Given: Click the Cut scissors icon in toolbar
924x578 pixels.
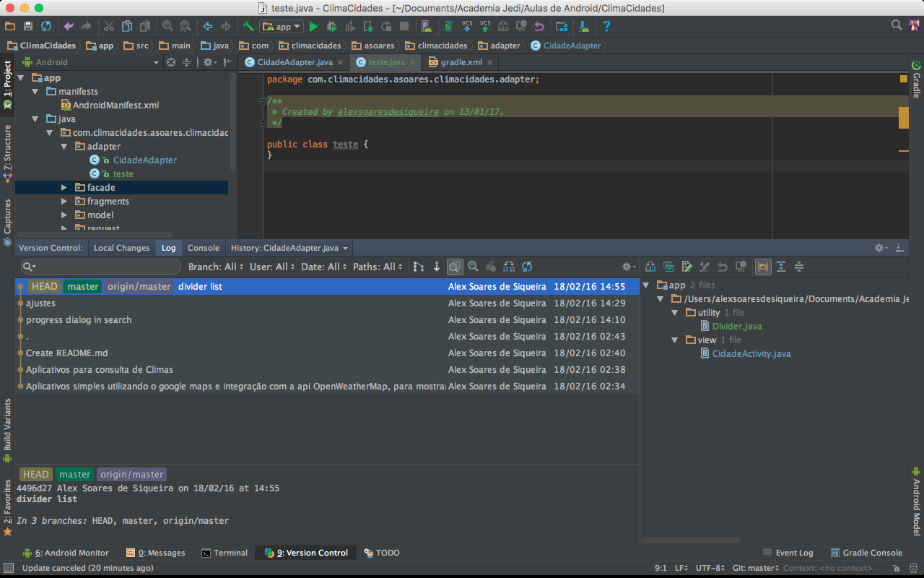Looking at the screenshot, I should pyautogui.click(x=108, y=27).
